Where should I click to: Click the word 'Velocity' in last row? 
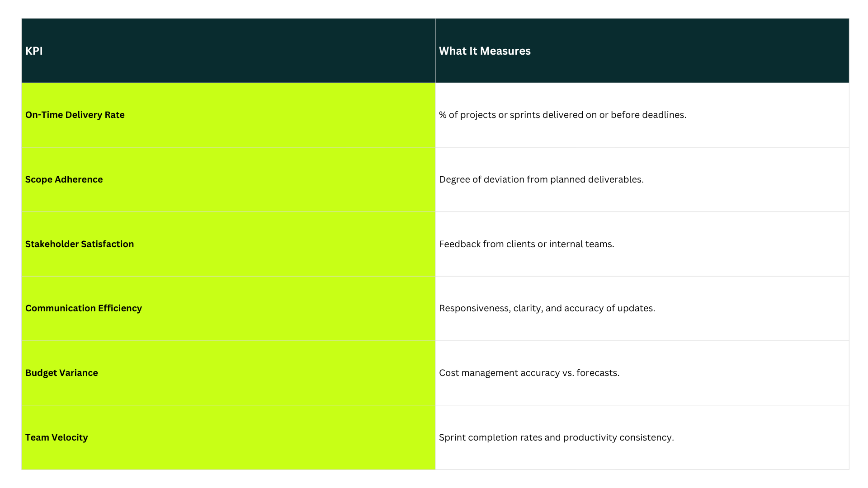click(70, 437)
